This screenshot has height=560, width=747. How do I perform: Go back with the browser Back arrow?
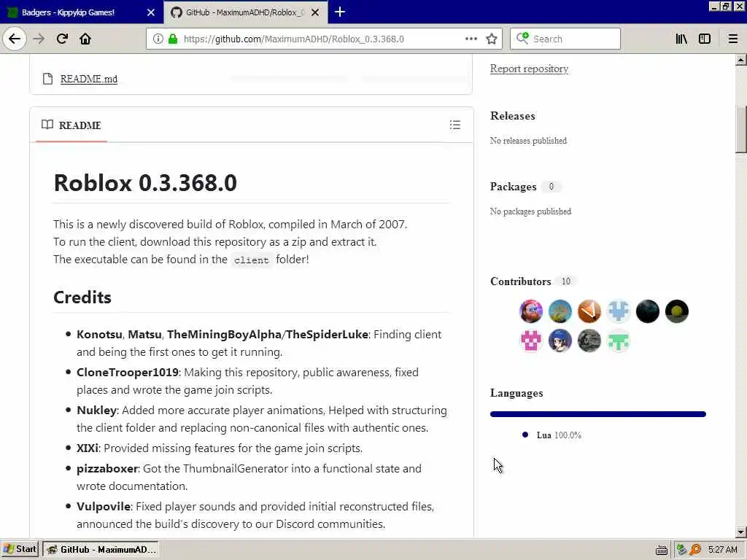[15, 39]
